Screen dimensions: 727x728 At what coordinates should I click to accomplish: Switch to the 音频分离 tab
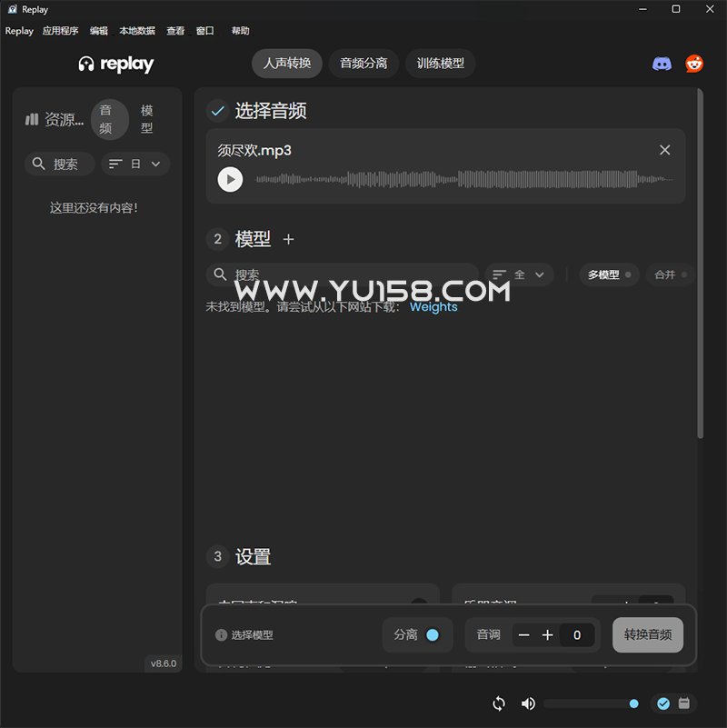tap(363, 64)
